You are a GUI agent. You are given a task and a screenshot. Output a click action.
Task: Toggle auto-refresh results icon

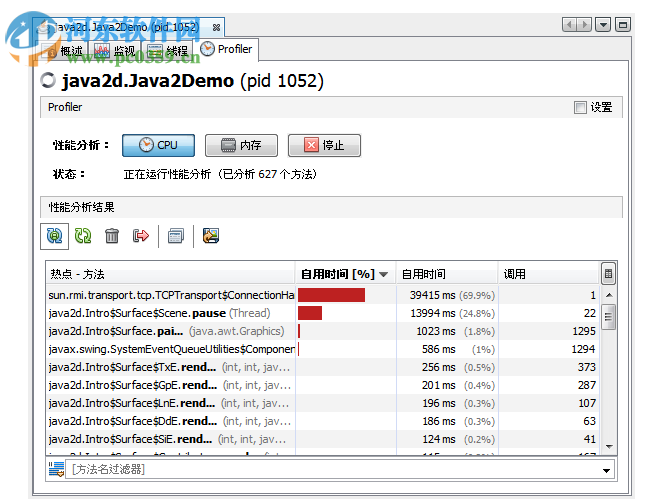pos(54,236)
